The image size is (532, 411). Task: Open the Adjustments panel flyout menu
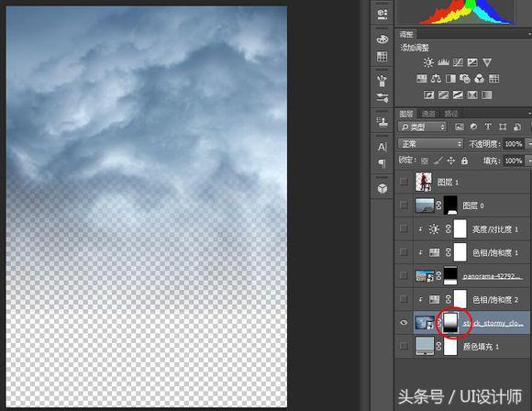point(529,34)
